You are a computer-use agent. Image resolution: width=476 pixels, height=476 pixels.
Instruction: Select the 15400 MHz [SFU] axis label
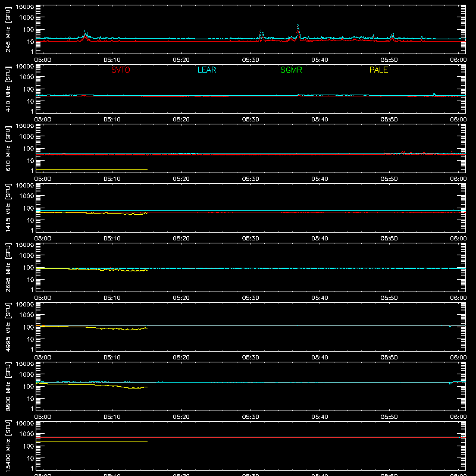click(8, 446)
